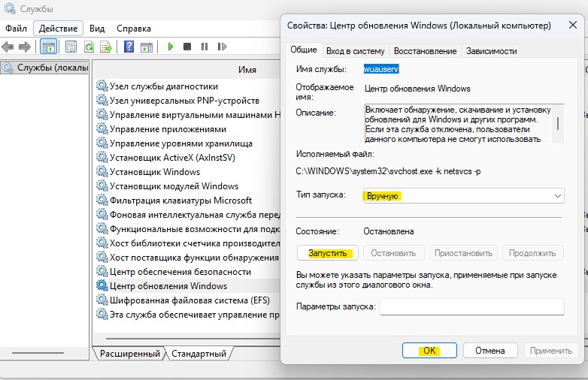This screenshot has width=588, height=380.
Task: Click the Forward arrow in Services toolbar
Action: coord(25,47)
